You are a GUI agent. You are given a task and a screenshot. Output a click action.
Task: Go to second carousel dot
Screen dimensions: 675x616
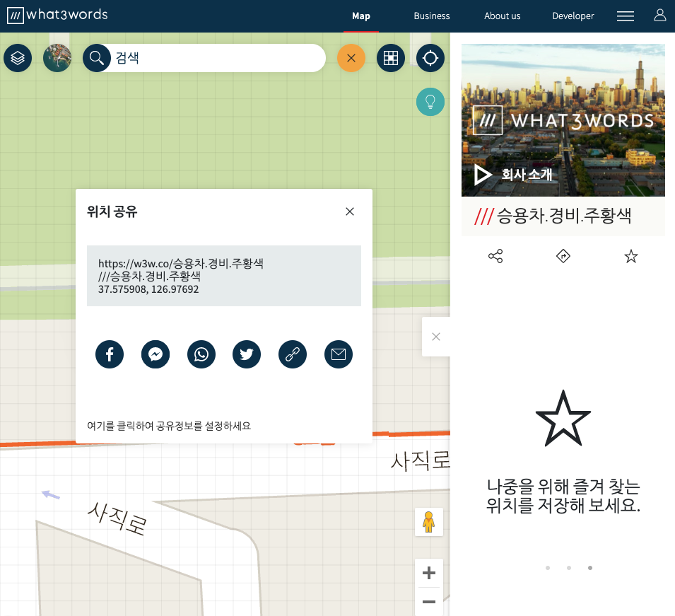569,568
